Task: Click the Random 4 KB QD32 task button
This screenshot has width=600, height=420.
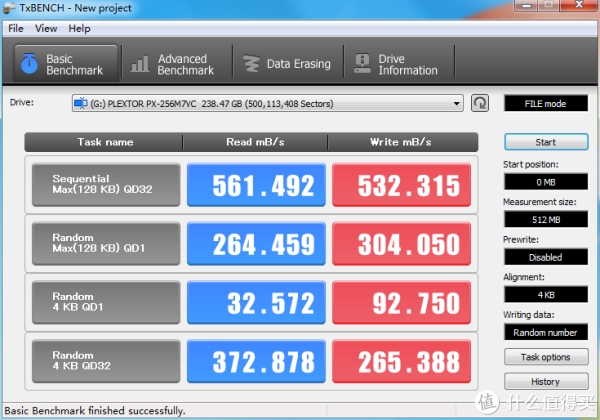Action: click(x=106, y=361)
